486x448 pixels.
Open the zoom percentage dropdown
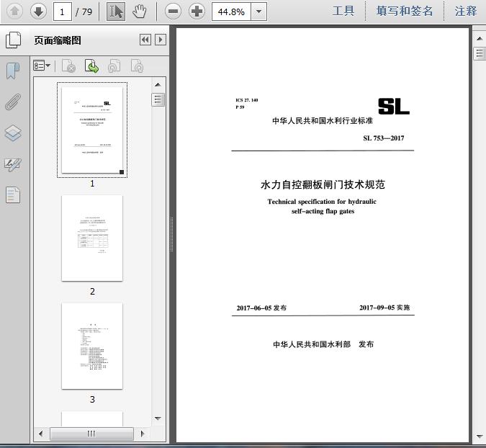pyautogui.click(x=258, y=12)
